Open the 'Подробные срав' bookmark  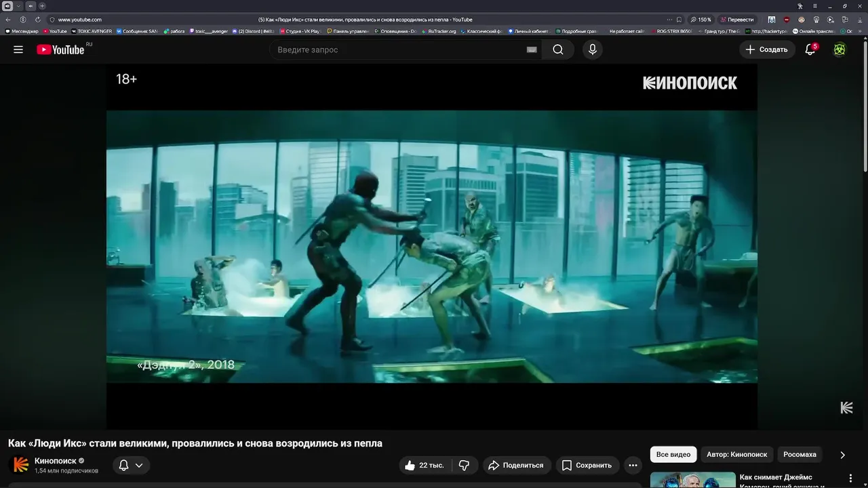click(576, 31)
